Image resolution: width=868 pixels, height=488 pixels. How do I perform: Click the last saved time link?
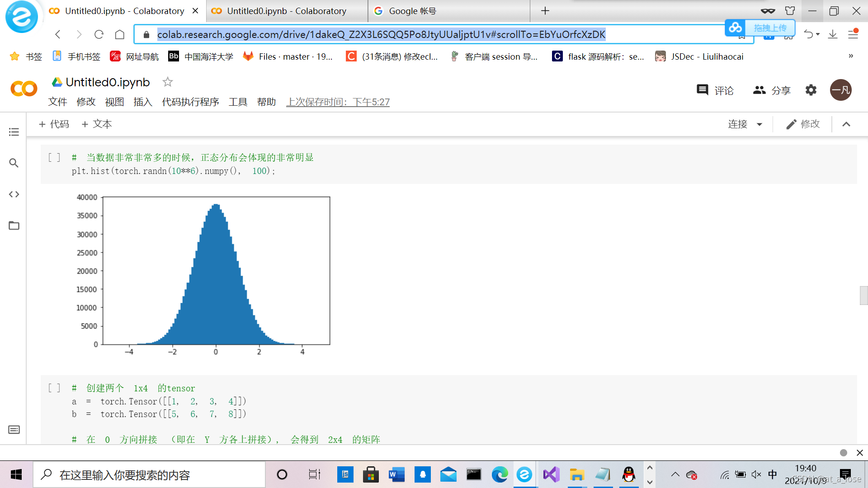pos(338,102)
